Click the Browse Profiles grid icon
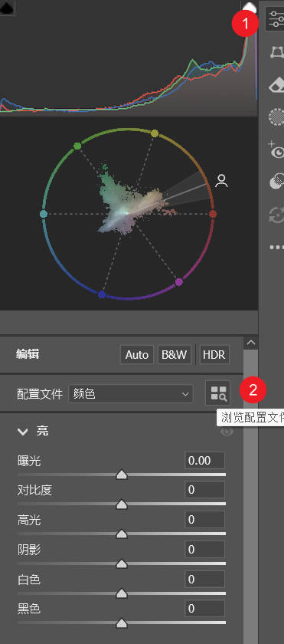 click(218, 393)
